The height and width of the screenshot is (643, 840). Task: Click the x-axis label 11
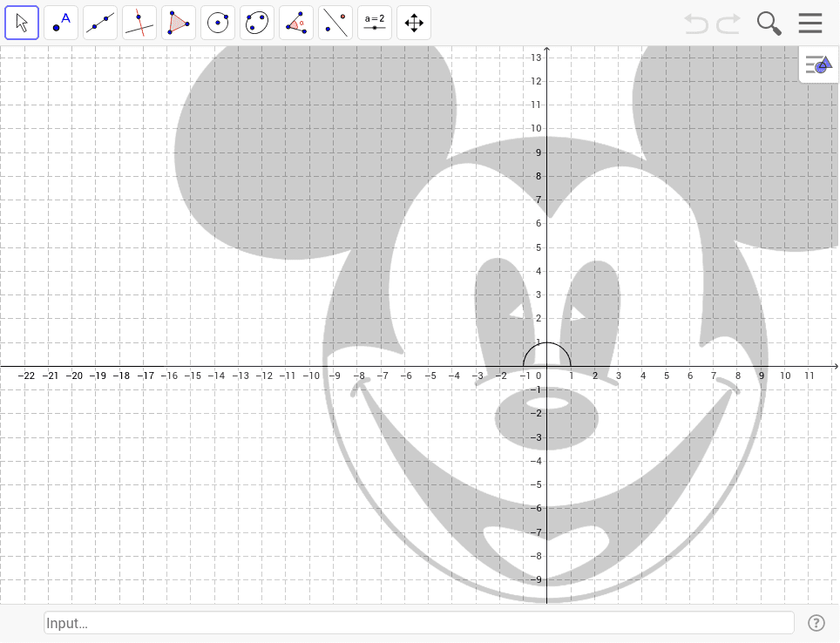coord(809,376)
